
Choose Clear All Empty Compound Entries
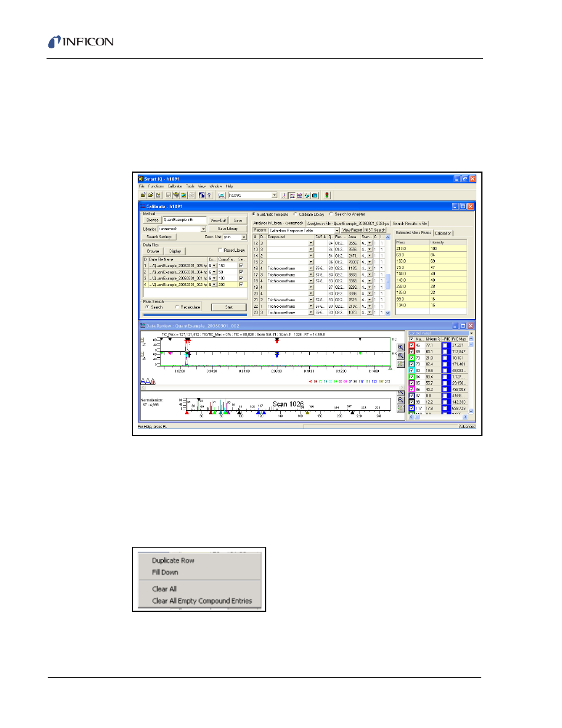(202, 601)
